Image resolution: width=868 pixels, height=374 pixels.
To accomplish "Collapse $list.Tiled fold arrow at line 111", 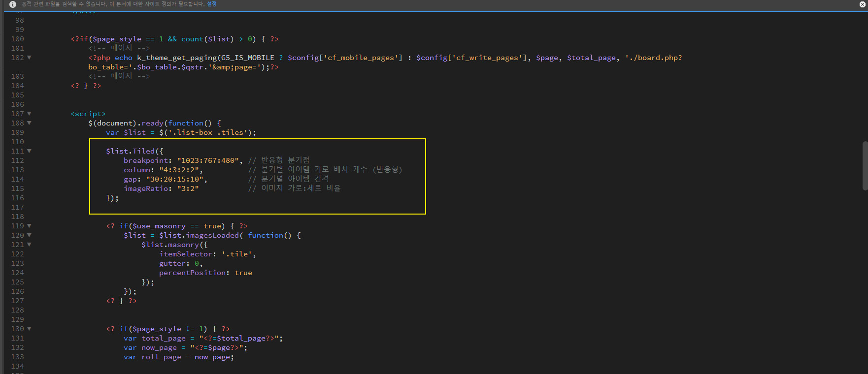I will pyautogui.click(x=29, y=151).
